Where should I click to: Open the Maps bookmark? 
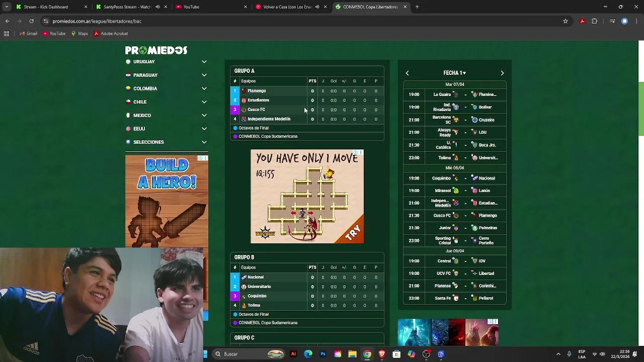point(79,34)
